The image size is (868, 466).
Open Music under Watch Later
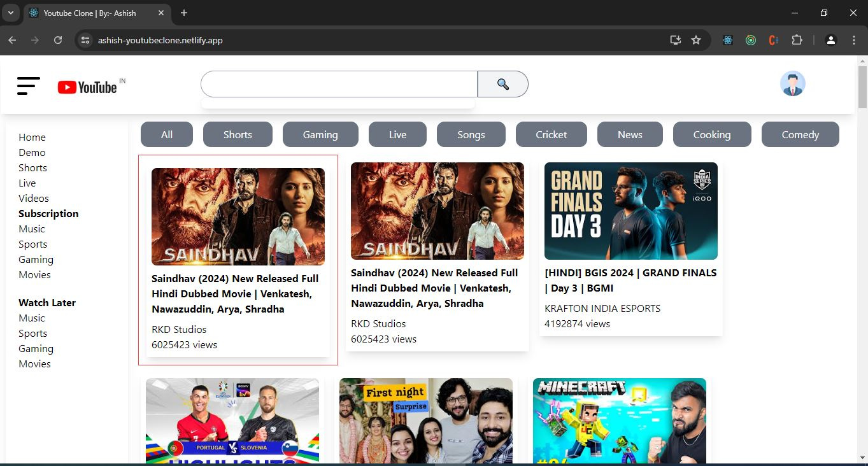(32, 318)
